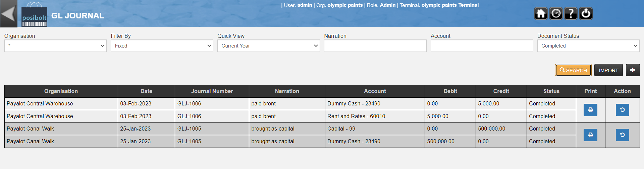Focus the Narration input field
Viewport: 644px width, 169px height.
tap(375, 46)
